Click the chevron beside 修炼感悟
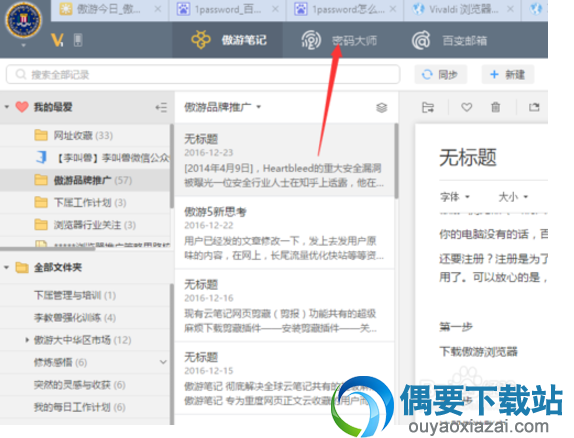This screenshot has height=438, width=574. point(163,362)
